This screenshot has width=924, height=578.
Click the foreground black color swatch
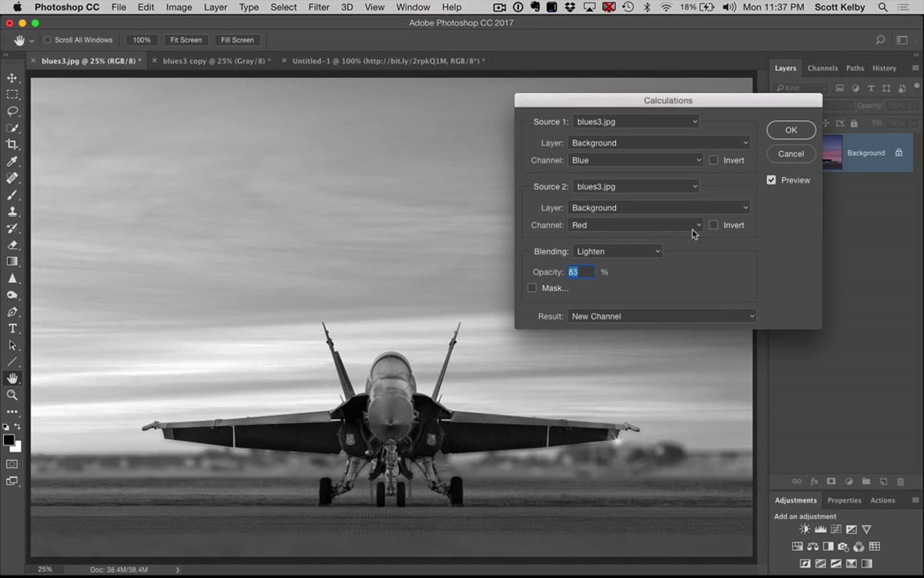pos(8,440)
